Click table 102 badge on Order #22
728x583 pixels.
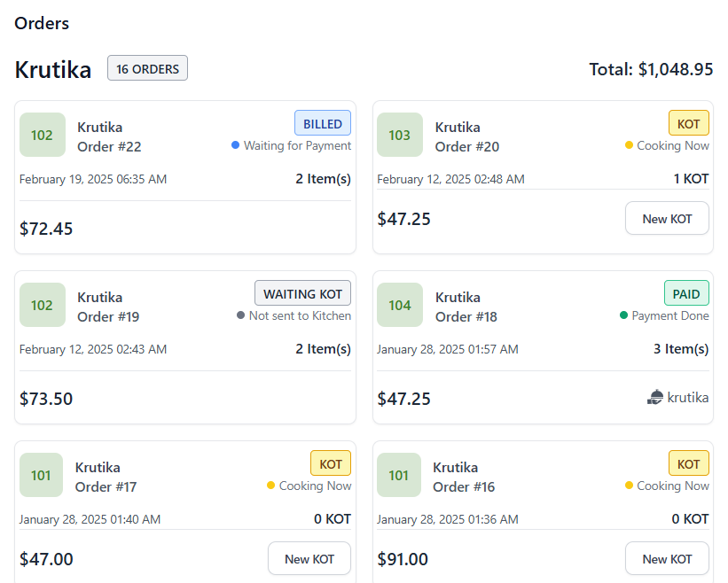coord(42,135)
